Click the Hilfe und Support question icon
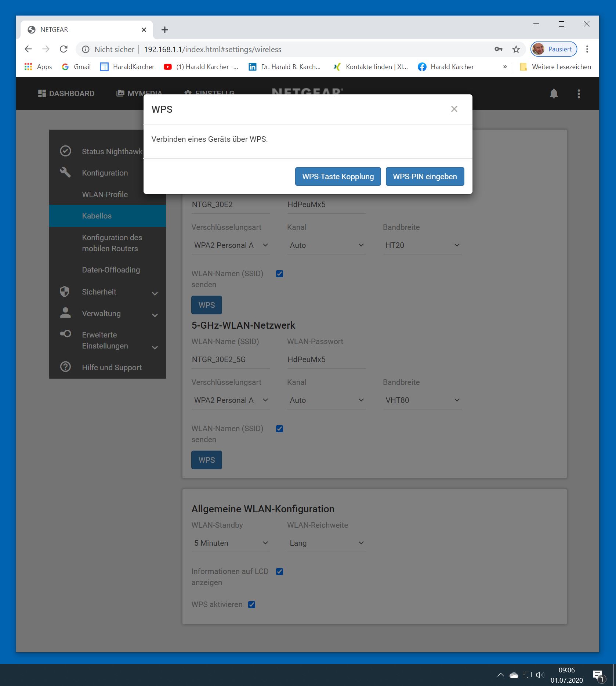Screen dimensions: 616x686 click(x=65, y=367)
